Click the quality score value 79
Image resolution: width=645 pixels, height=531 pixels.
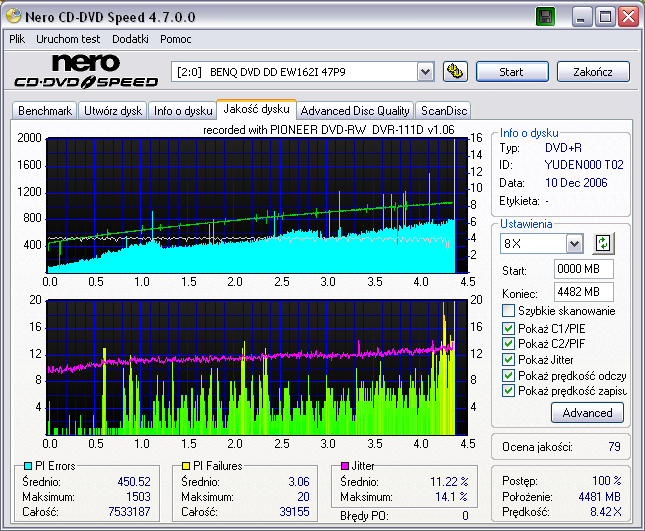(614, 447)
